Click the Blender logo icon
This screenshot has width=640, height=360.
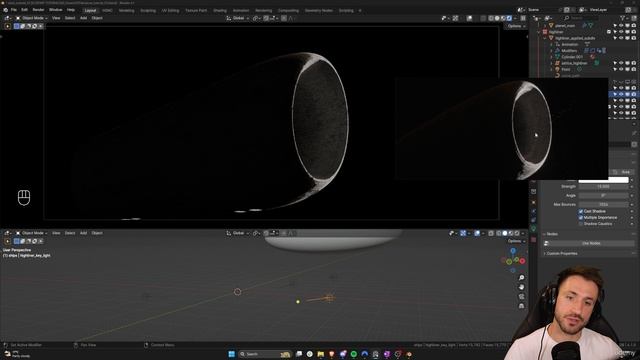(x=5, y=10)
